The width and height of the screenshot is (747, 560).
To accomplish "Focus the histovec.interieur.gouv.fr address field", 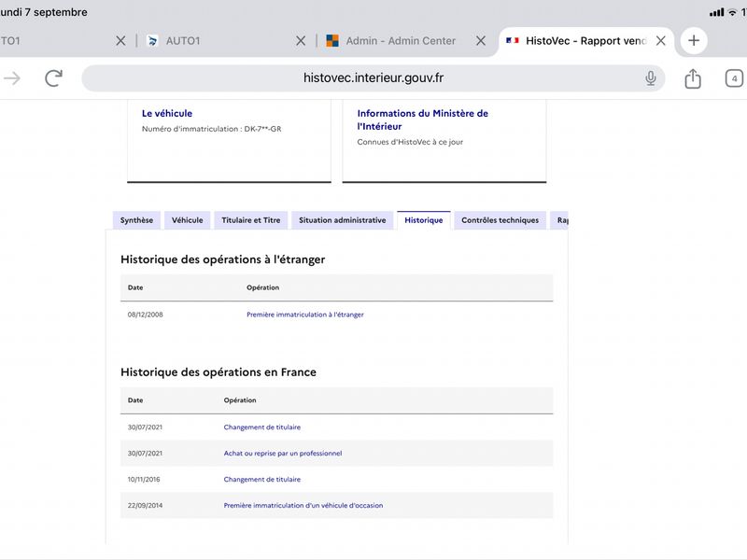I will 373,78.
